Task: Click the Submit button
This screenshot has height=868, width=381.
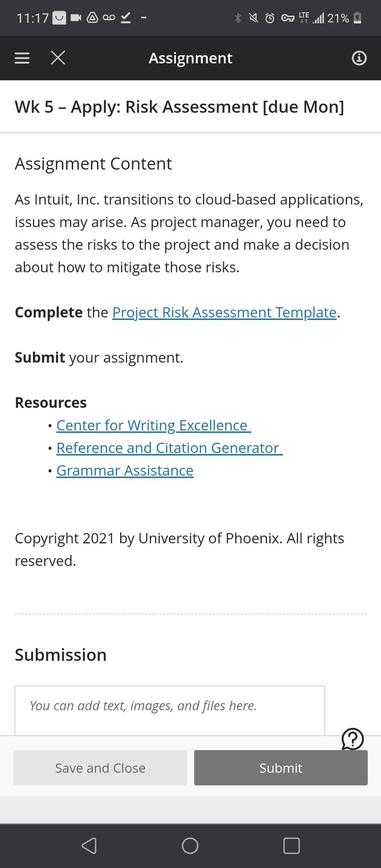Action: (281, 768)
